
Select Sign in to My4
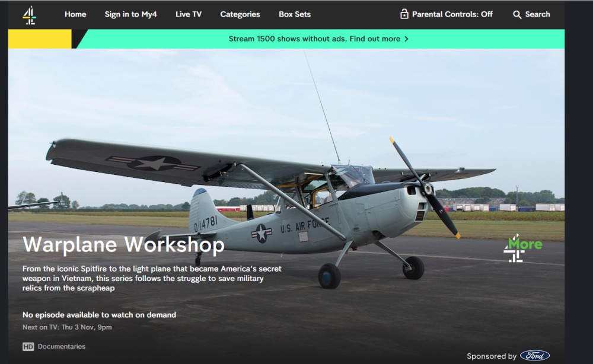pyautogui.click(x=130, y=14)
